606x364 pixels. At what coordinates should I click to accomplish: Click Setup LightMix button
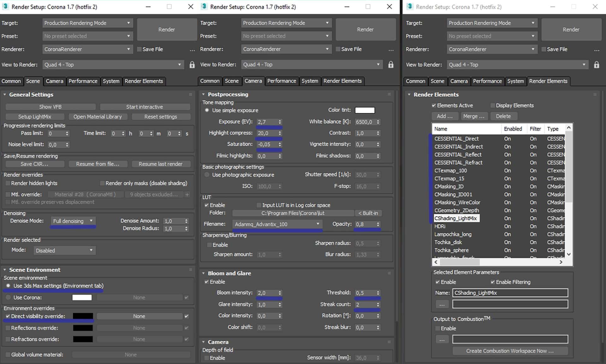(35, 117)
